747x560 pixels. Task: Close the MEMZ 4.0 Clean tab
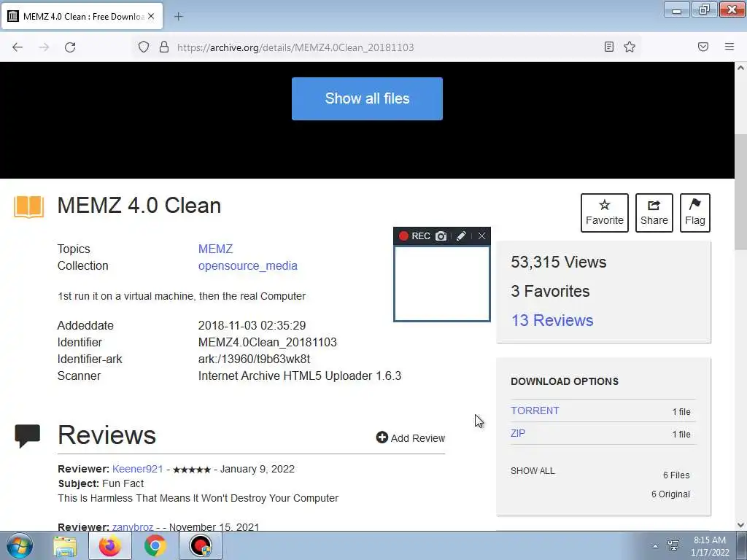tap(151, 16)
